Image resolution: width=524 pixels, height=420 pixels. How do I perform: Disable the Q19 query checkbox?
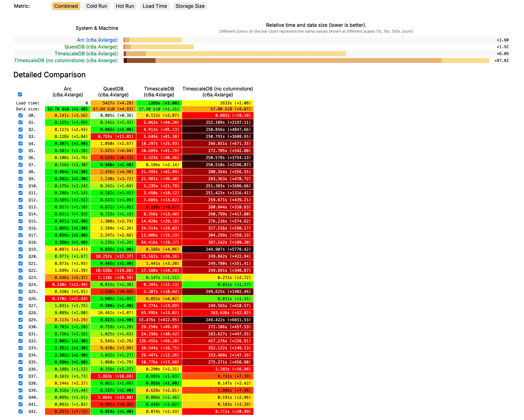pyautogui.click(x=21, y=249)
